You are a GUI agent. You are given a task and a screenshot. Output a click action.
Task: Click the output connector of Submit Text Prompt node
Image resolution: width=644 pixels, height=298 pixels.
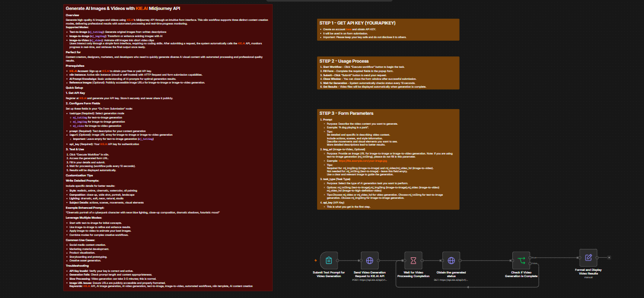click(x=337, y=260)
